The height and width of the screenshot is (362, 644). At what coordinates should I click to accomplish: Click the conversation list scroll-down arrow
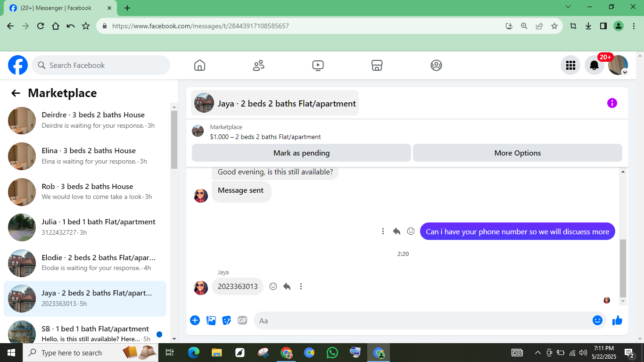(174, 339)
